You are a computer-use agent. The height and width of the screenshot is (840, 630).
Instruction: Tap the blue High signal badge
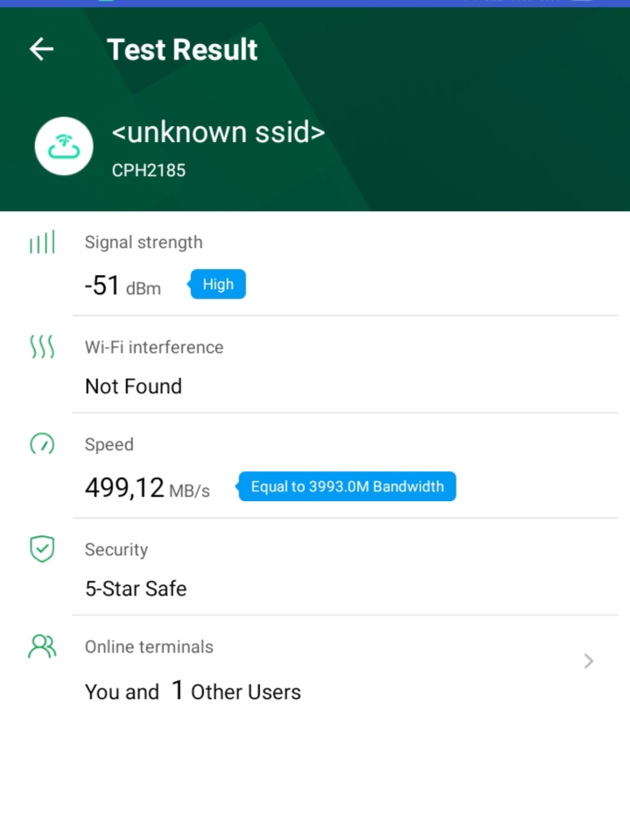tap(218, 285)
